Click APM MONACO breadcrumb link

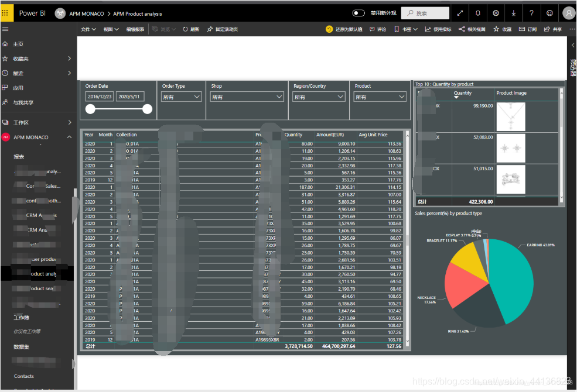tap(87, 13)
